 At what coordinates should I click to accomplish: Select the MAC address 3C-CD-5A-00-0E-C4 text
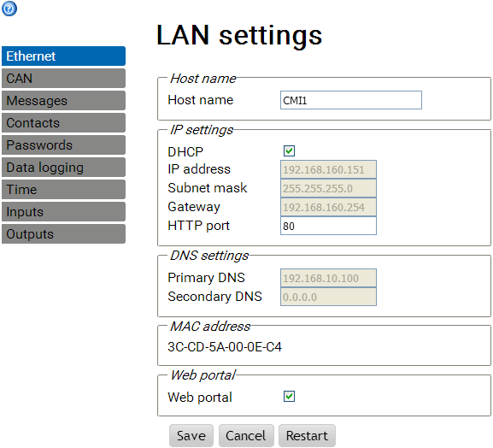coord(225,347)
